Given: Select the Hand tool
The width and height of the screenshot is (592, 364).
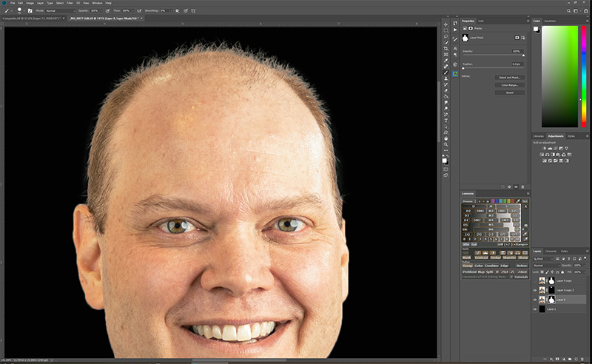Looking at the screenshot, I should coord(446,138).
